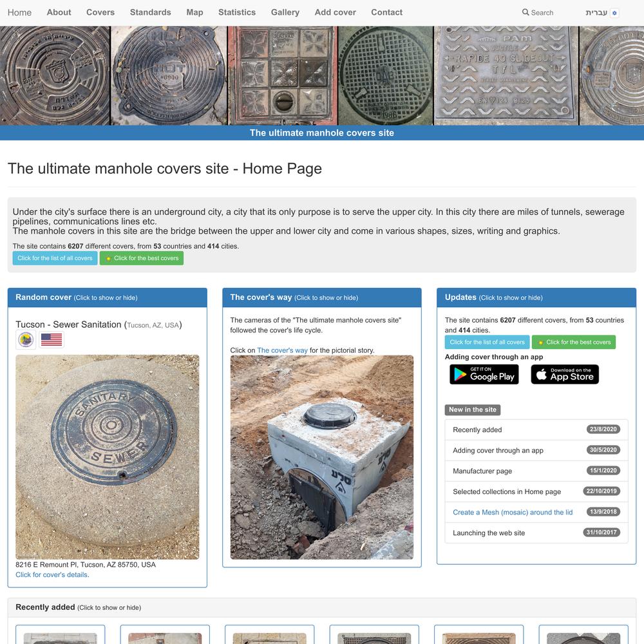Screen dimensions: 644x644
Task: Open Create a Mesh (mosaic) update
Action: pos(513,512)
